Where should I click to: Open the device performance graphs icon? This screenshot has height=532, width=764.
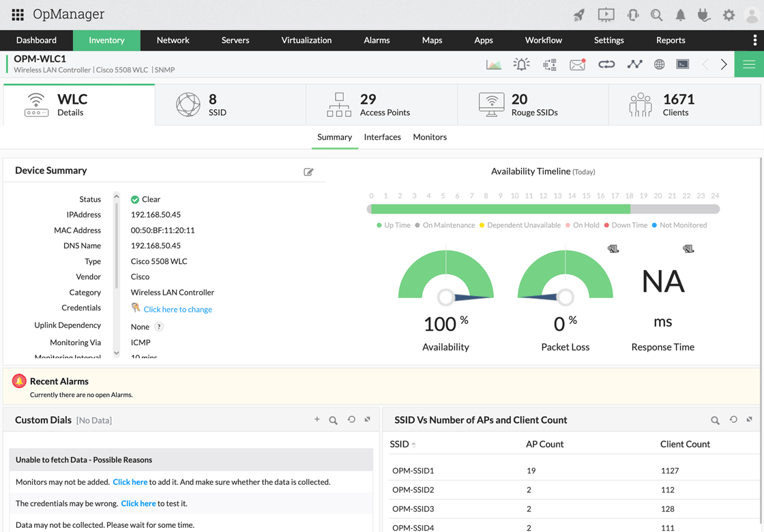[x=494, y=63]
